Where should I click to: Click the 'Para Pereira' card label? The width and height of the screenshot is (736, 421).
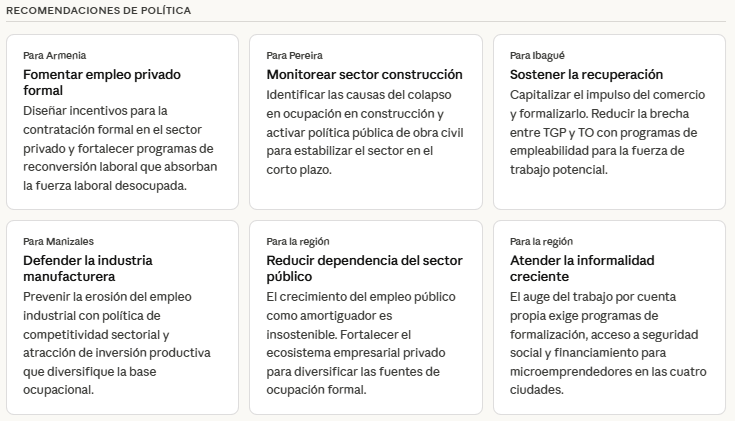point(294,56)
